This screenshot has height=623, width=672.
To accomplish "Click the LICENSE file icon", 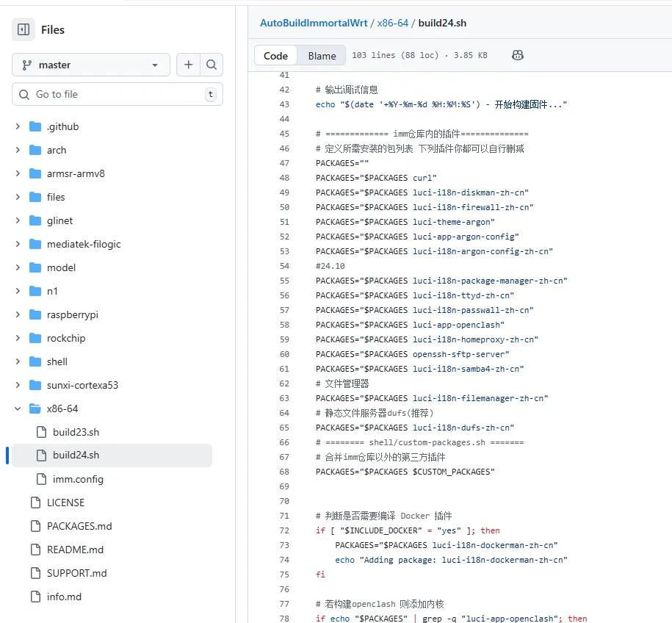I will point(35,503).
